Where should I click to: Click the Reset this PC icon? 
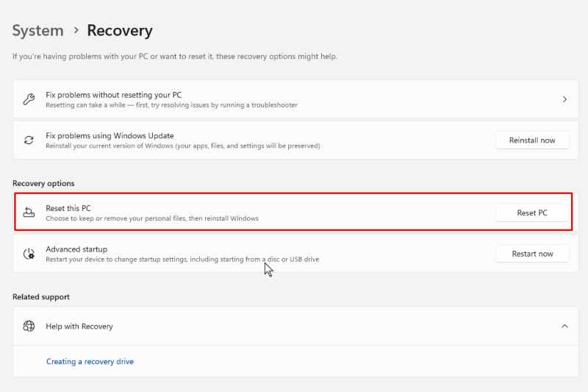pyautogui.click(x=29, y=213)
